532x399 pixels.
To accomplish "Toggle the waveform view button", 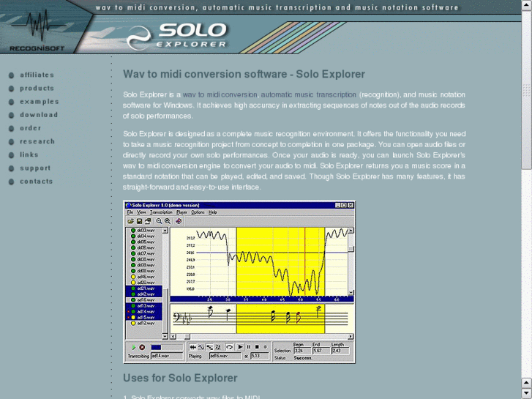I will [193, 347].
